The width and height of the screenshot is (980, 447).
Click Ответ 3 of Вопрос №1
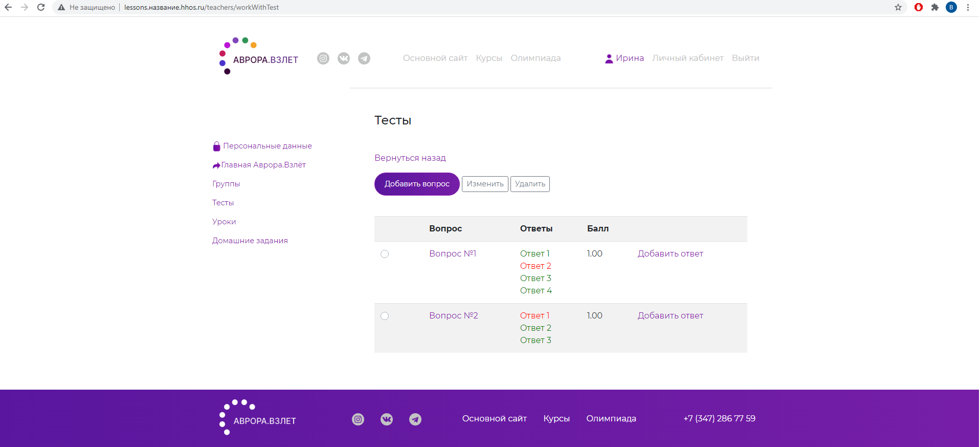[536, 278]
